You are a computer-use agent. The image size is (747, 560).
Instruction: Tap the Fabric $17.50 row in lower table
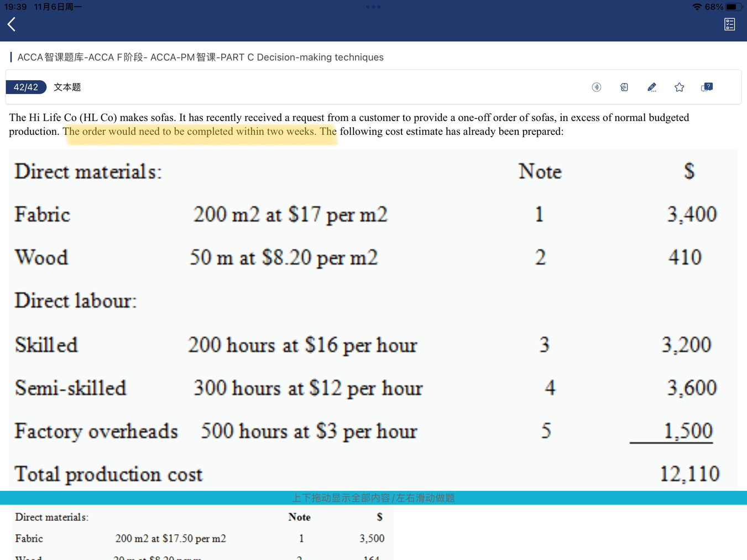170,538
